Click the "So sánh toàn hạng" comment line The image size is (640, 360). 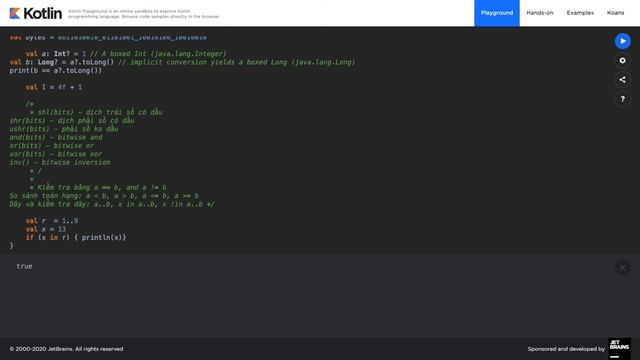click(x=104, y=196)
